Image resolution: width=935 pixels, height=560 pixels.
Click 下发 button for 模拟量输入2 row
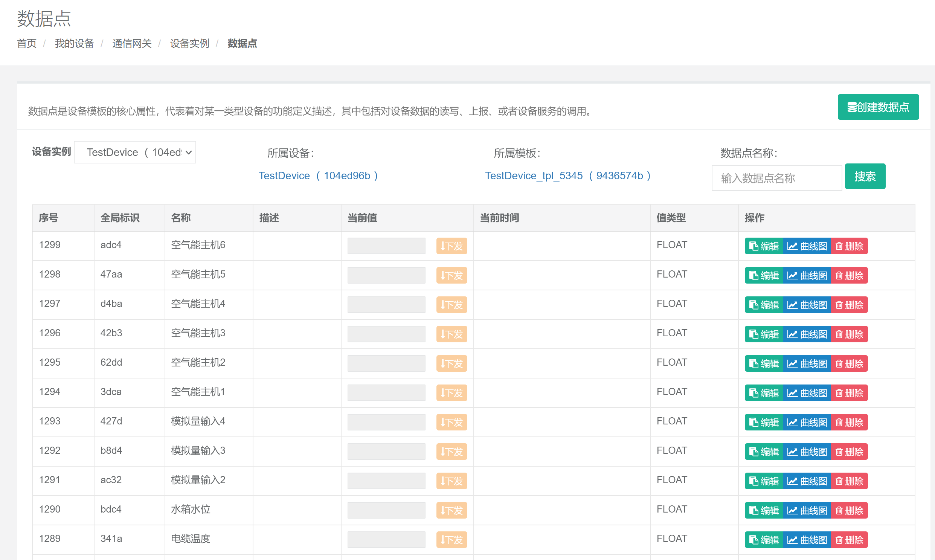click(x=451, y=481)
